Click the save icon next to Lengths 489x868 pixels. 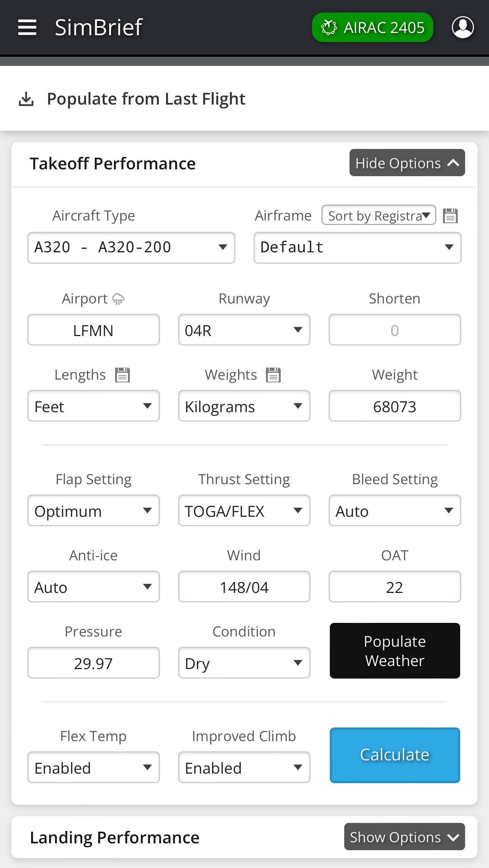pyautogui.click(x=122, y=375)
